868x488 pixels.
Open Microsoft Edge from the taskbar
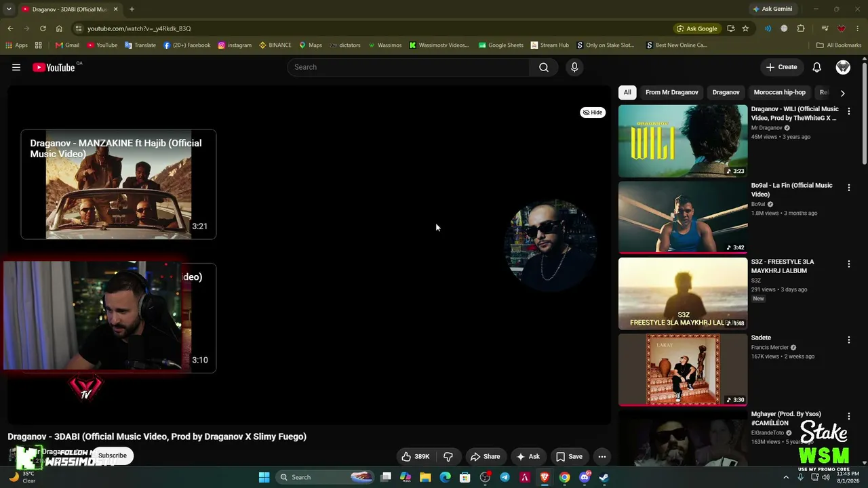tap(445, 477)
